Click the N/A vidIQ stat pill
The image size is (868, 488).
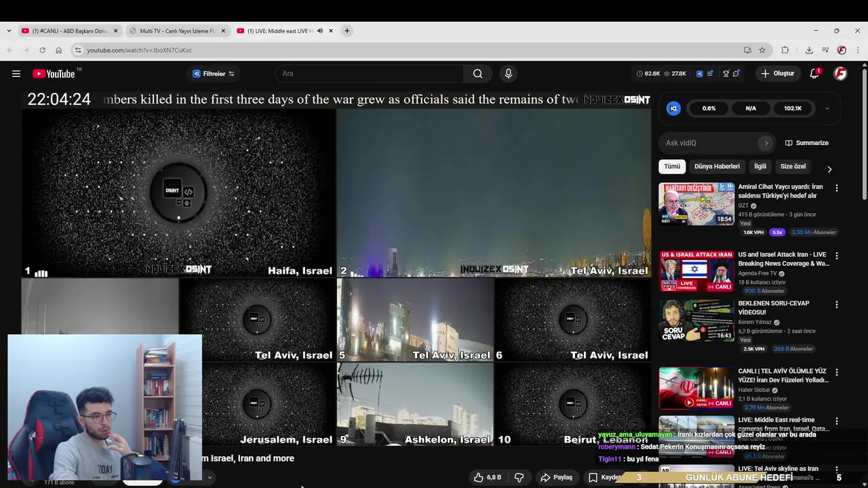click(x=751, y=108)
